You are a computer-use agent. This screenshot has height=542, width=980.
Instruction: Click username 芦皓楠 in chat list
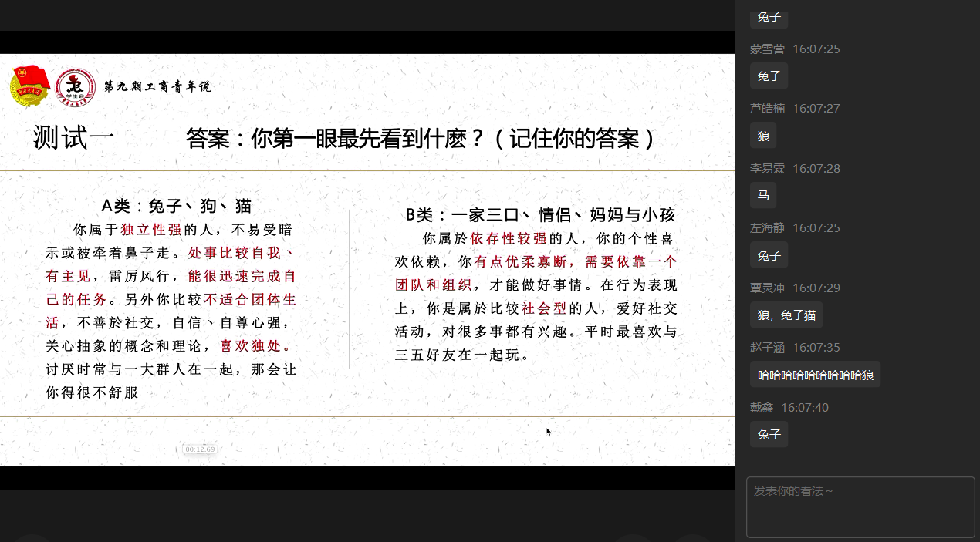(767, 109)
